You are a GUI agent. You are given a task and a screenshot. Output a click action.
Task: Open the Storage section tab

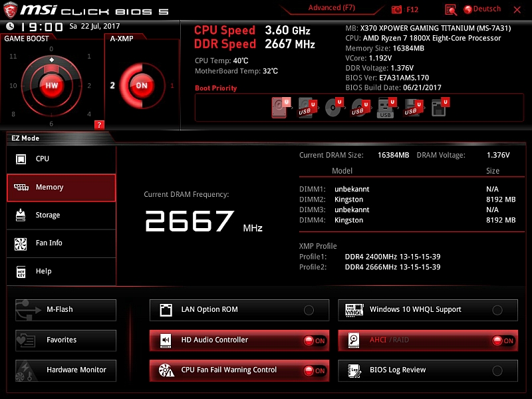(61, 215)
